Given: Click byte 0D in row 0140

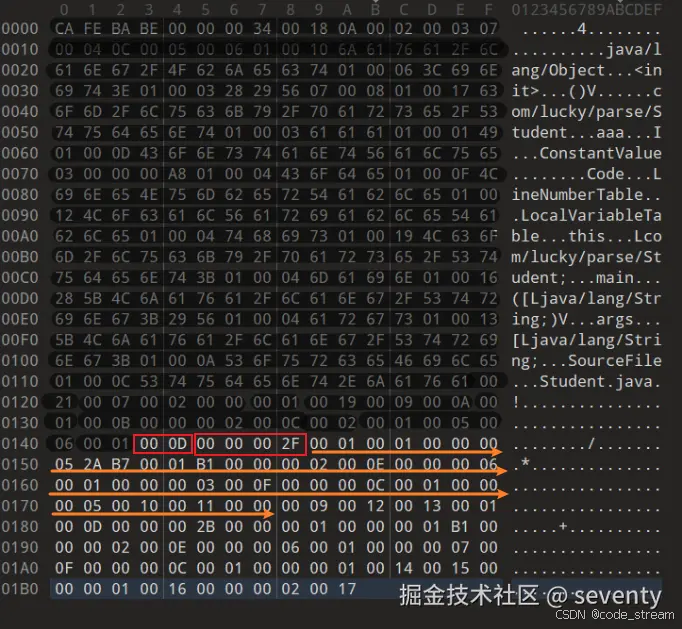Looking at the screenshot, I should [x=177, y=444].
